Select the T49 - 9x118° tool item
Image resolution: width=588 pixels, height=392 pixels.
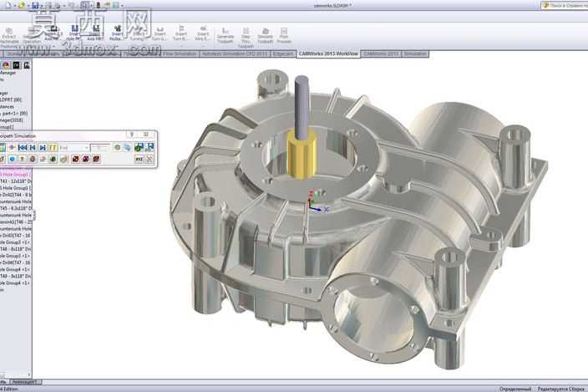coord(16,276)
